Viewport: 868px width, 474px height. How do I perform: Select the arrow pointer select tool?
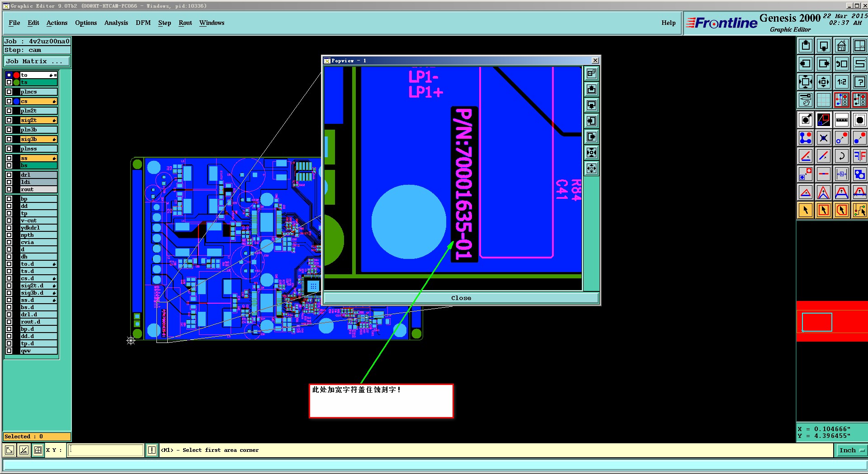(x=806, y=210)
